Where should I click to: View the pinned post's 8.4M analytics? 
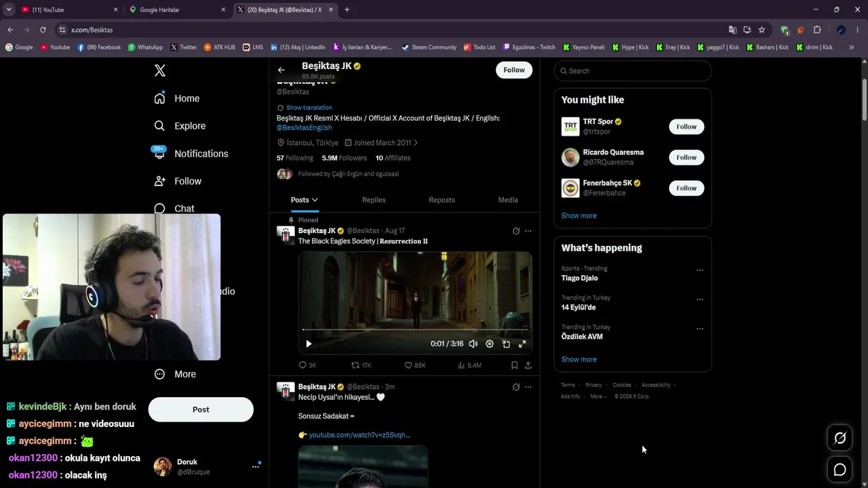click(x=469, y=365)
